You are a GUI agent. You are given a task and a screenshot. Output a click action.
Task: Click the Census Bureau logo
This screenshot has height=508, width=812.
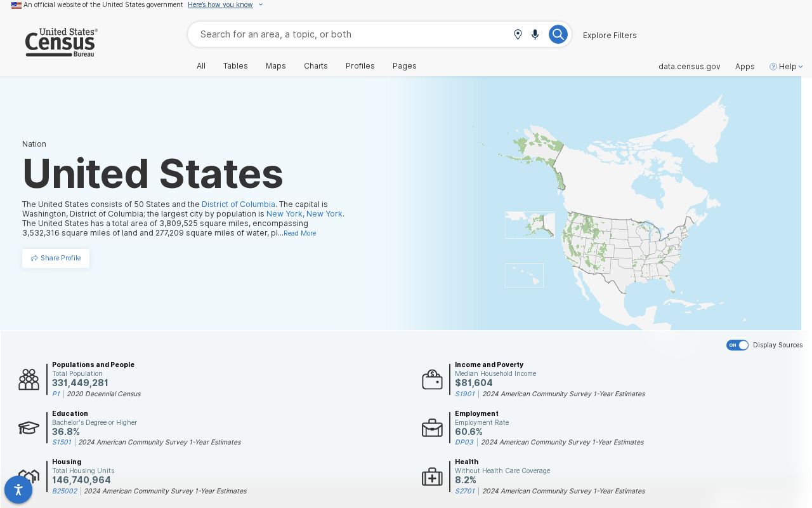(x=62, y=43)
